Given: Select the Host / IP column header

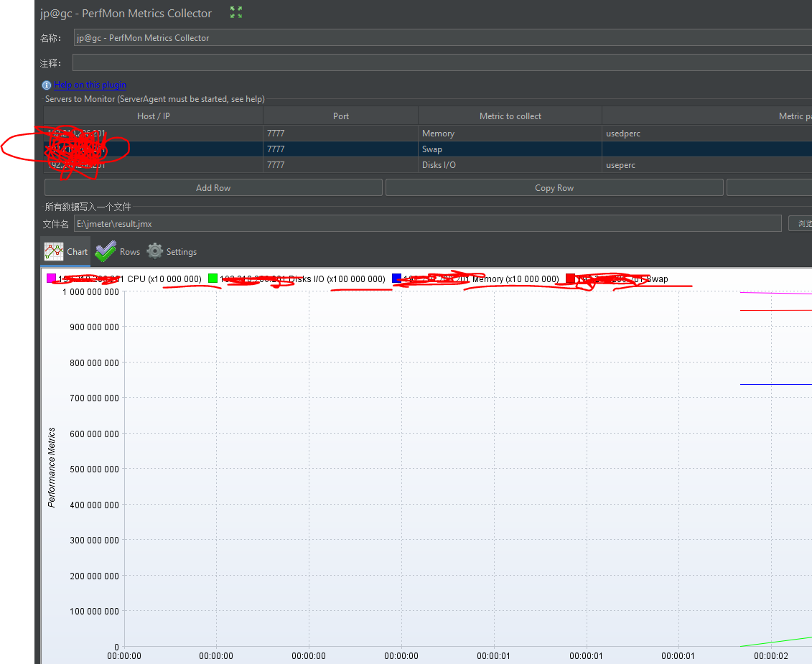Looking at the screenshot, I should click(154, 116).
